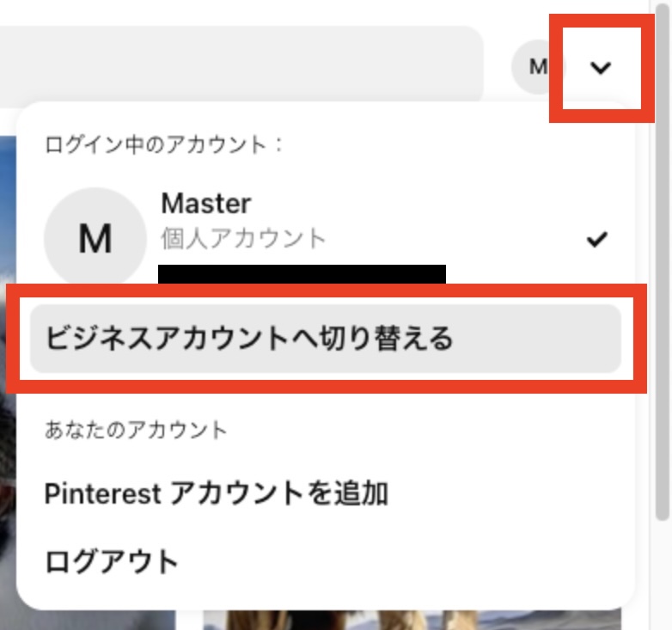The height and width of the screenshot is (630, 672).
Task: Click ログアウト to log out
Action: click(112, 561)
